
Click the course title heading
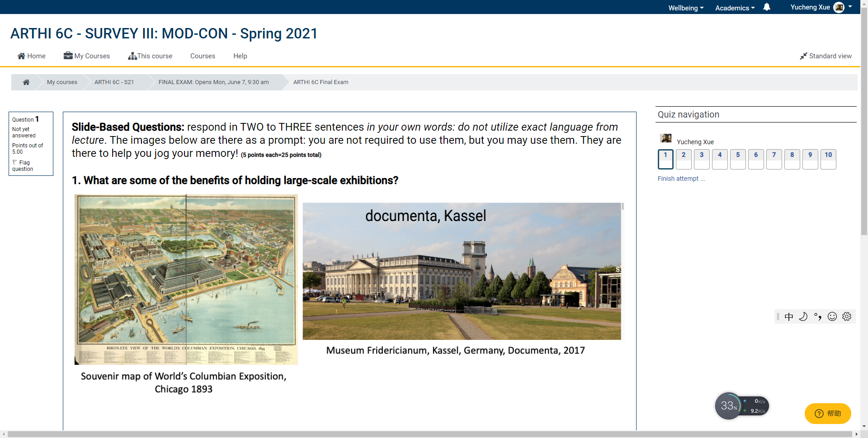pyautogui.click(x=164, y=33)
